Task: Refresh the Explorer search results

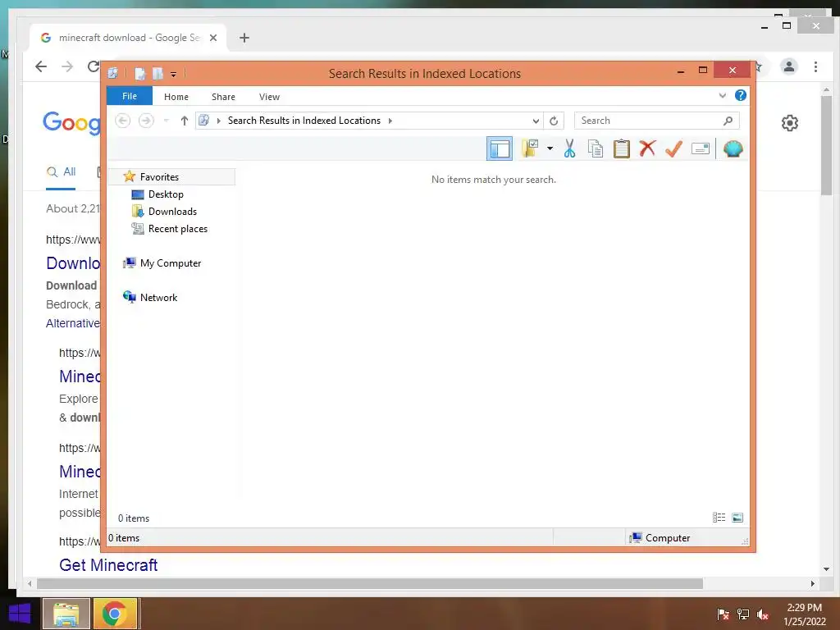Action: point(554,121)
